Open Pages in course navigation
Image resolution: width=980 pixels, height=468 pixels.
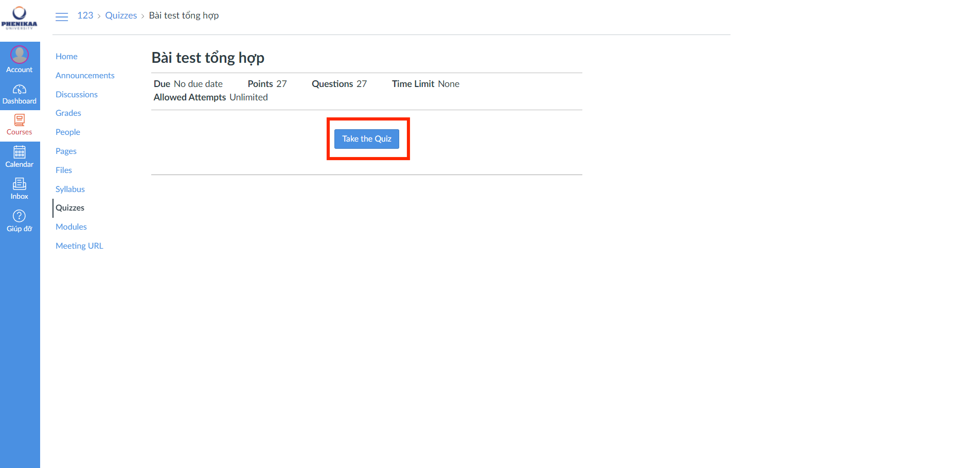click(66, 151)
